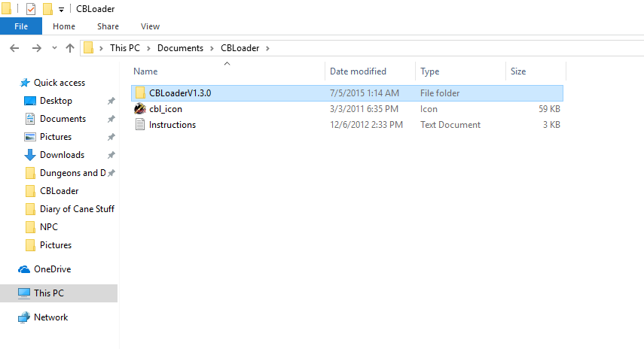Screen dimensions: 644x349
Task: Click the title bar folder system icon
Action: 6,8
